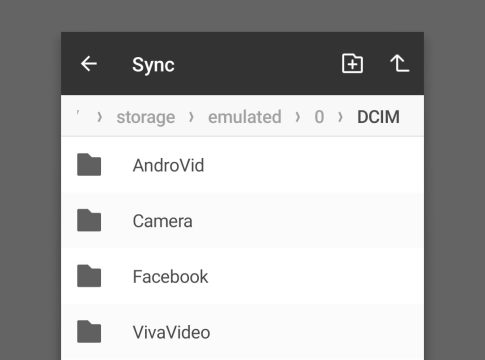
Task: Click the VivaVideo folder icon
Action: 89,332
